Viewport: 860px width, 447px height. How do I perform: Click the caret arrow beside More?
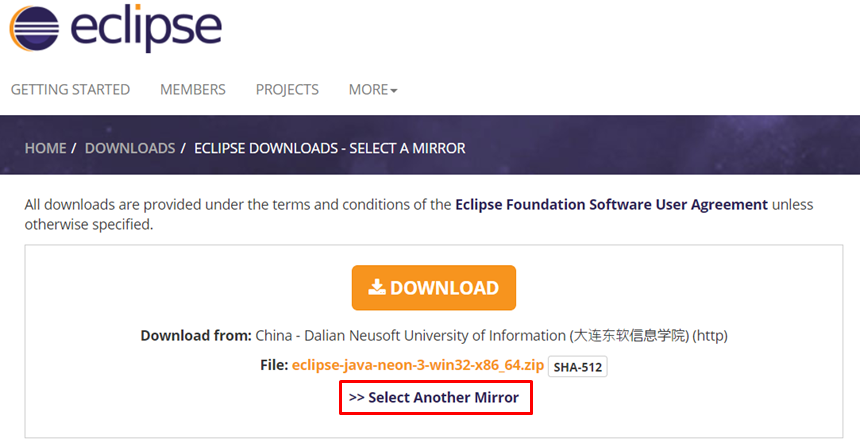[x=394, y=91]
